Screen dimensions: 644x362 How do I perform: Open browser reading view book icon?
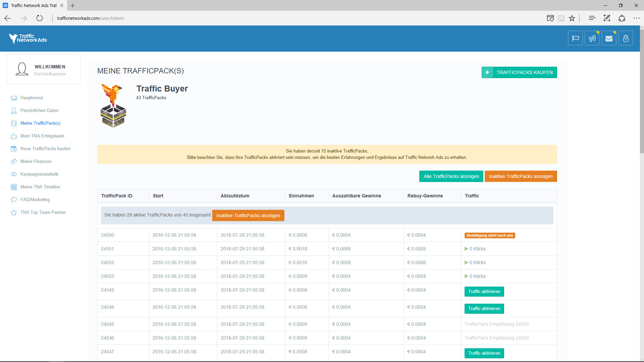pos(561,18)
